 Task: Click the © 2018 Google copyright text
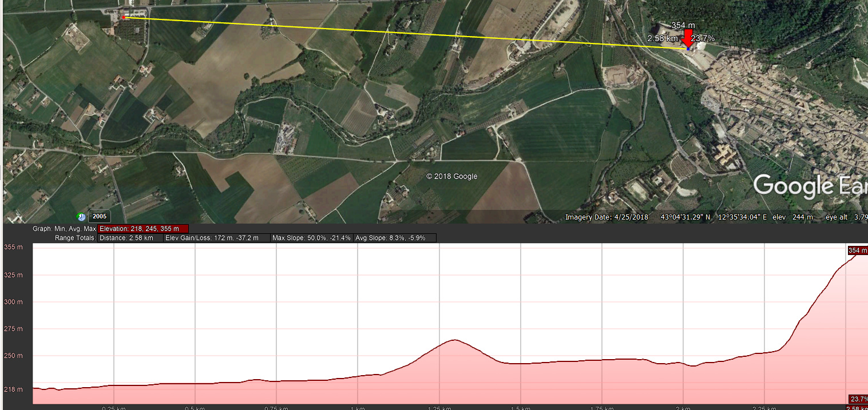[x=451, y=177]
